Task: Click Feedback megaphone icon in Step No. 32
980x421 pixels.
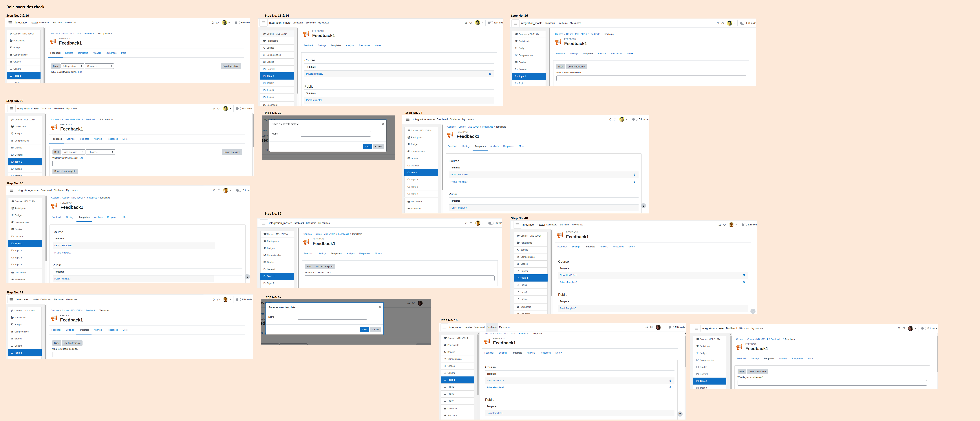Action: 306,242
